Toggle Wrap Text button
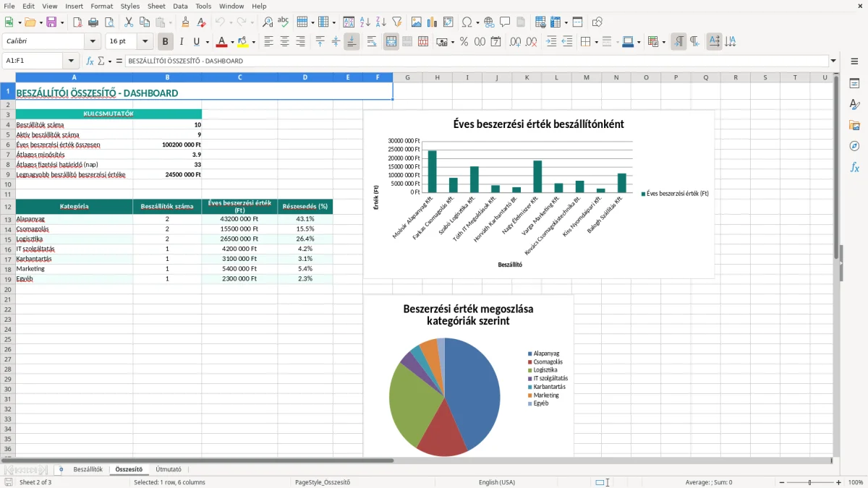Screen dimensions: 868x488 click(371, 42)
